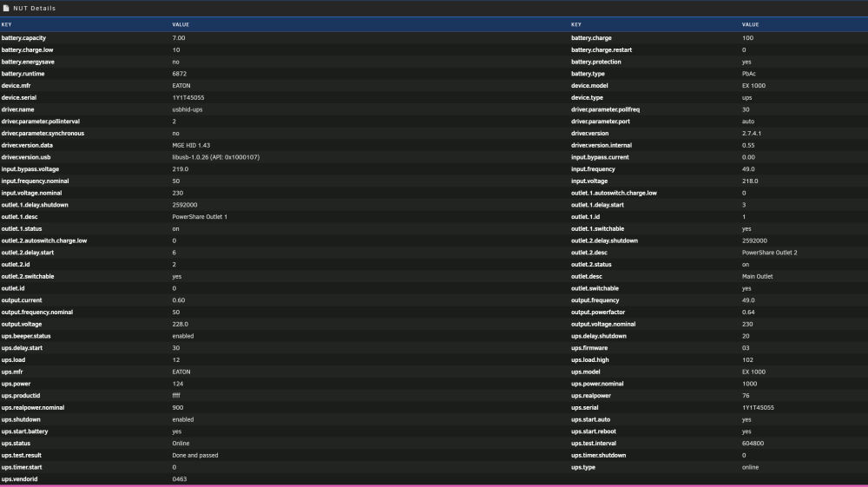The height and width of the screenshot is (487, 868).
Task: Select the Done and passed test result
Action: 195,456
